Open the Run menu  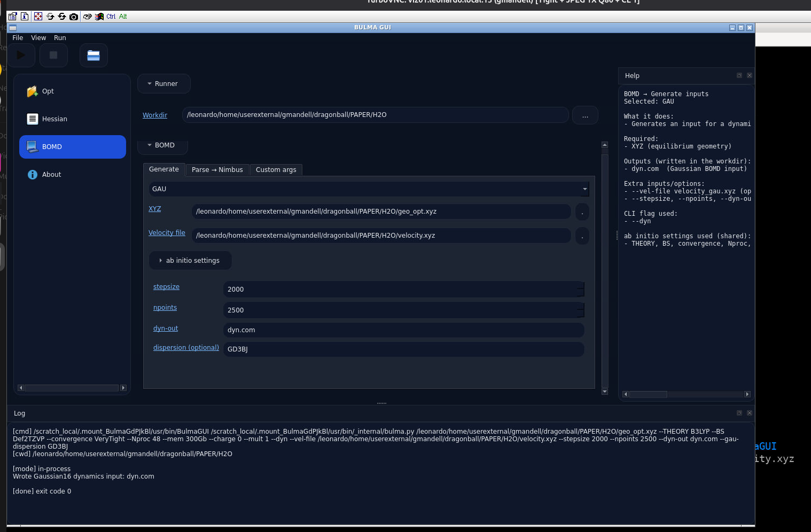(60, 38)
